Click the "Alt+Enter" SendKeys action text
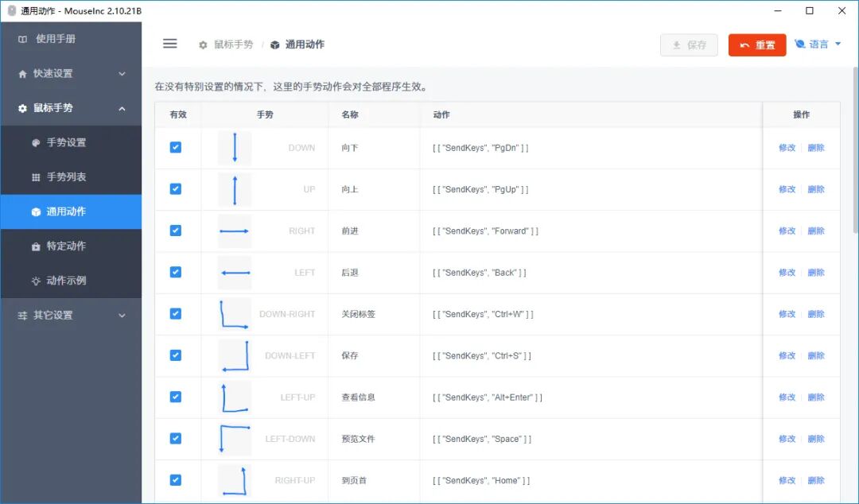The image size is (859, 504). coord(487,397)
